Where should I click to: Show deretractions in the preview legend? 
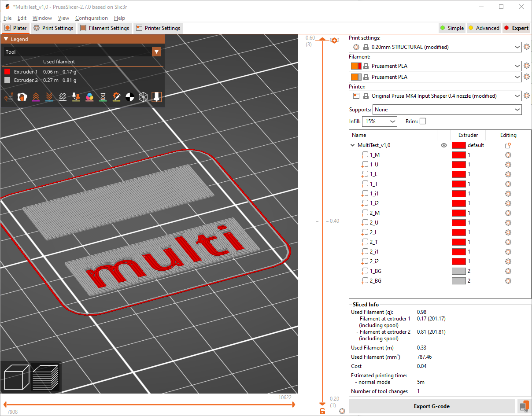(x=49, y=96)
